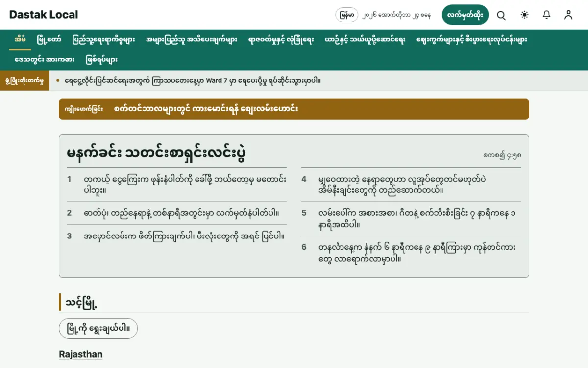Open the မြန်မာ language selector
Viewport: 588px width, 368px height.
347,15
